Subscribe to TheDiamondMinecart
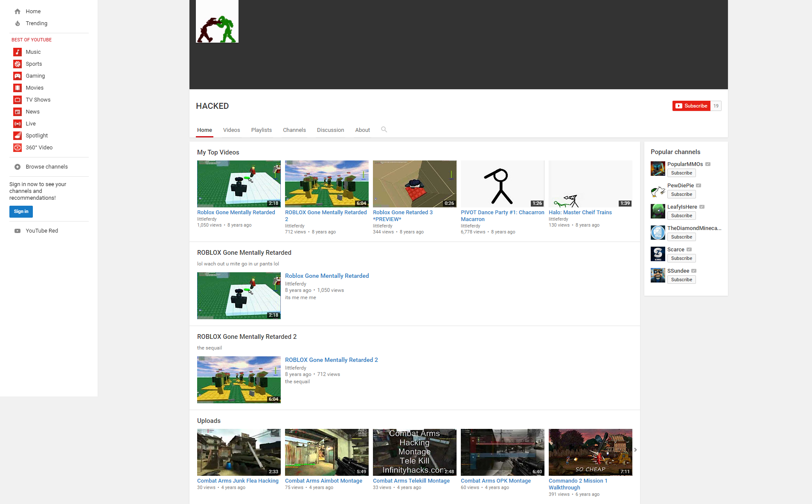This screenshot has width=812, height=504. [681, 237]
